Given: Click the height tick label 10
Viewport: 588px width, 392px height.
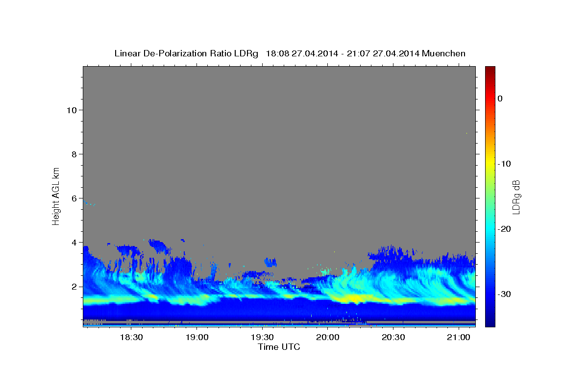Looking at the screenshot, I should point(72,110).
